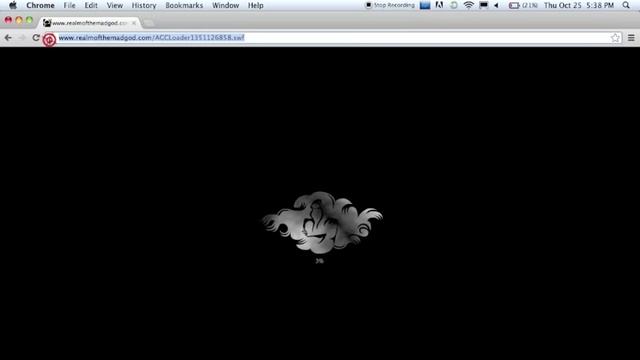Open the Window menu
The width and height of the screenshot is (640, 360).
(225, 5)
